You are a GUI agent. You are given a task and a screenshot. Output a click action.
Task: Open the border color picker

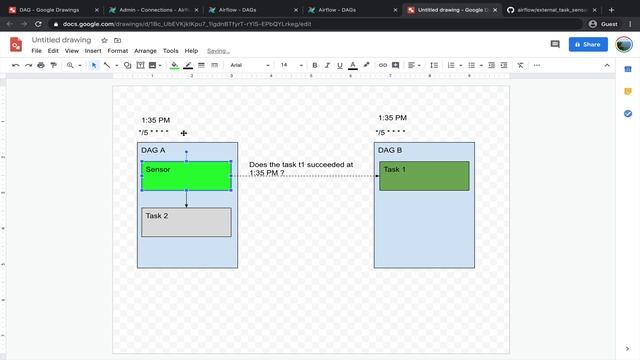[x=188, y=65]
